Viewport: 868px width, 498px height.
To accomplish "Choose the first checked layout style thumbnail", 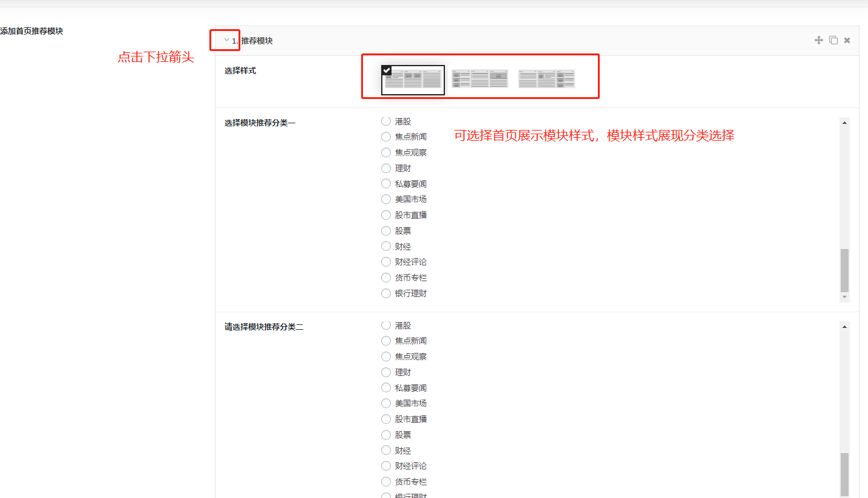I will (413, 80).
